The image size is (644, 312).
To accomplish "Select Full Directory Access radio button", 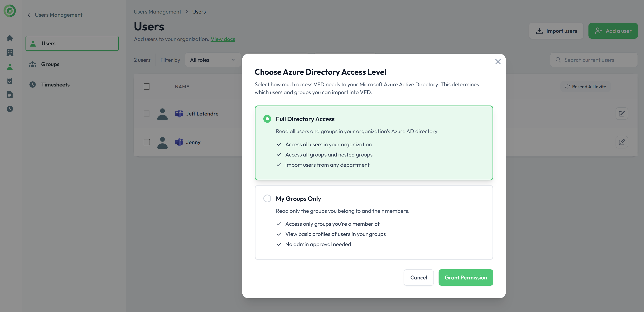I will pos(267,119).
